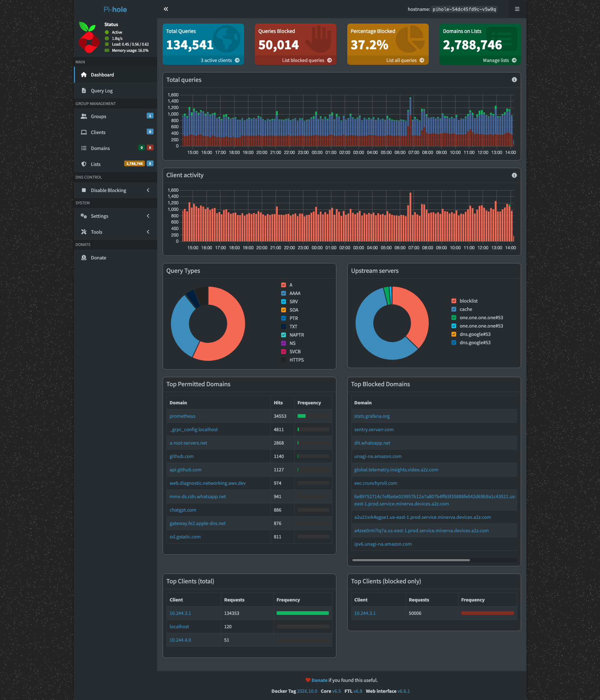Click arrow icon beside List blocked queries
Viewport: 600px width, 700px height.
pos(330,61)
